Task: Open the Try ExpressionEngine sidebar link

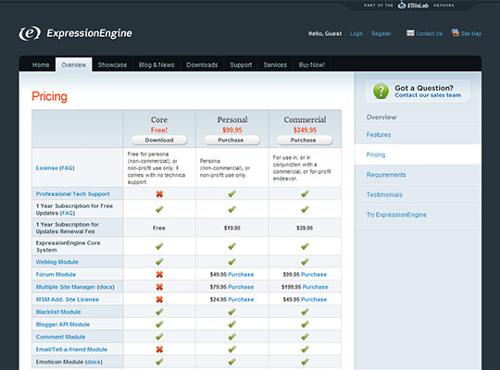Action: click(396, 215)
